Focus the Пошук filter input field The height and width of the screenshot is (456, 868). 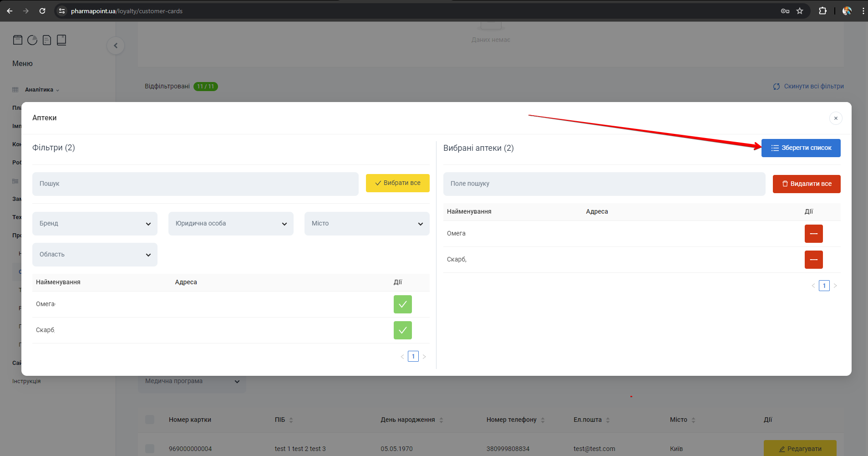pyautogui.click(x=195, y=184)
